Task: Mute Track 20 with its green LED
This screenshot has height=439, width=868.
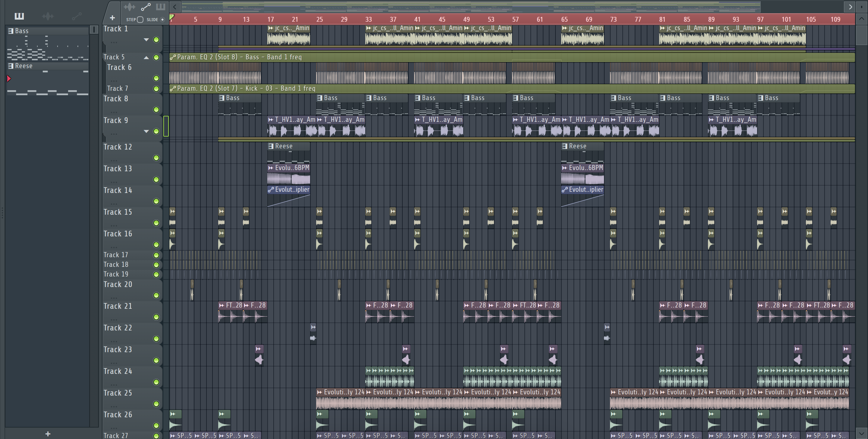Action: click(x=156, y=296)
